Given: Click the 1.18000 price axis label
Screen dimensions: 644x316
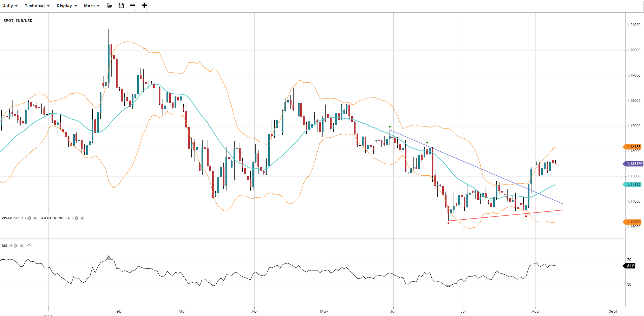Looking at the screenshot, I should point(634,101).
